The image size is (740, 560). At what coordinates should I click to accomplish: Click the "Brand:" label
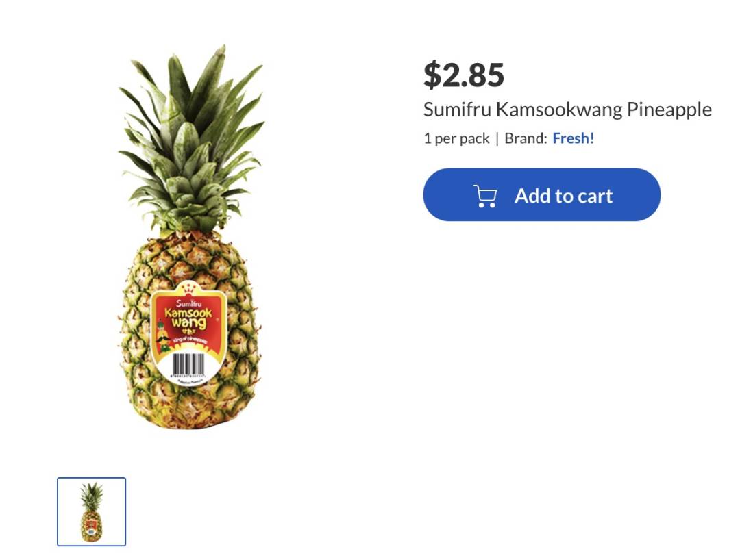point(526,138)
